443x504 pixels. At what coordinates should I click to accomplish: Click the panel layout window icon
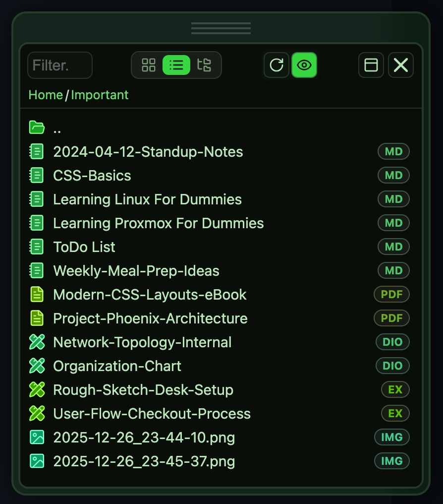pyautogui.click(x=371, y=65)
